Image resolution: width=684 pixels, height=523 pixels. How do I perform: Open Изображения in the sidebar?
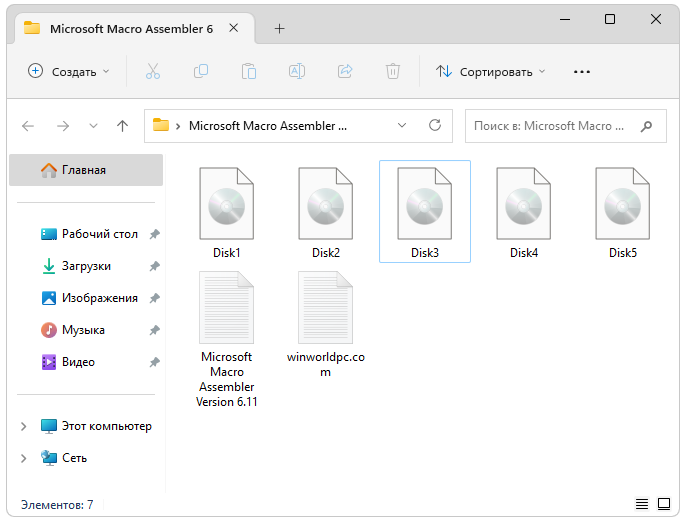click(89, 298)
